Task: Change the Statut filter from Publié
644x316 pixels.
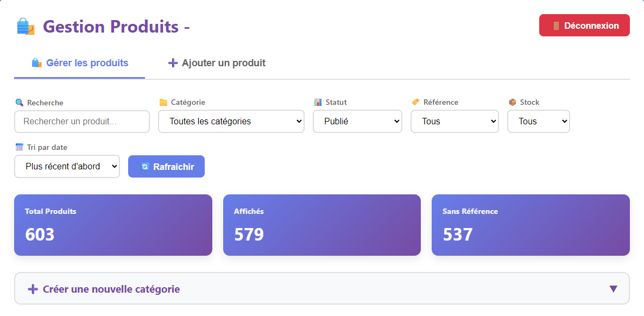Action: (x=357, y=121)
